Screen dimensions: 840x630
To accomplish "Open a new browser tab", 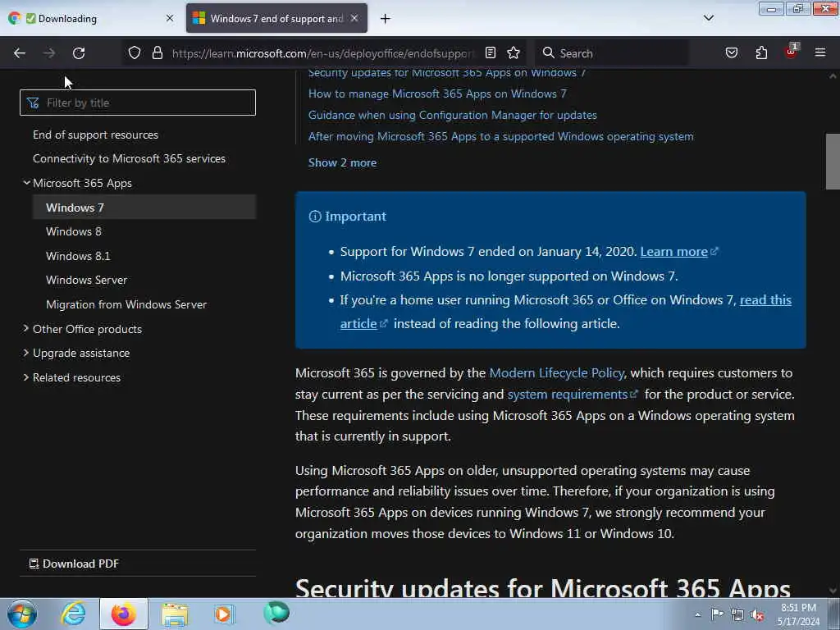I will tap(386, 19).
